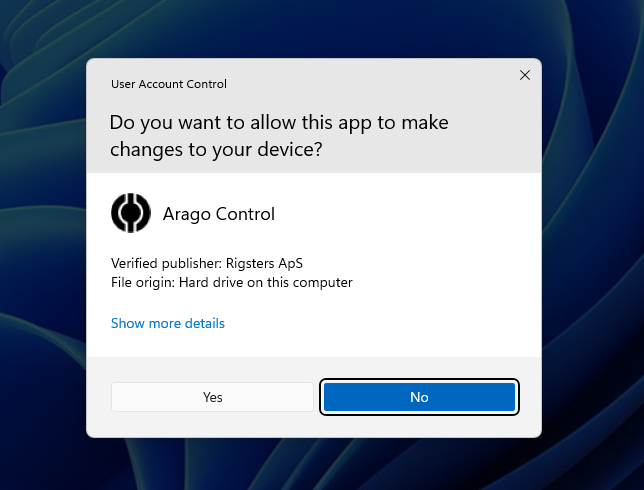644x490 pixels.
Task: Open the Show more details link
Action: point(168,323)
